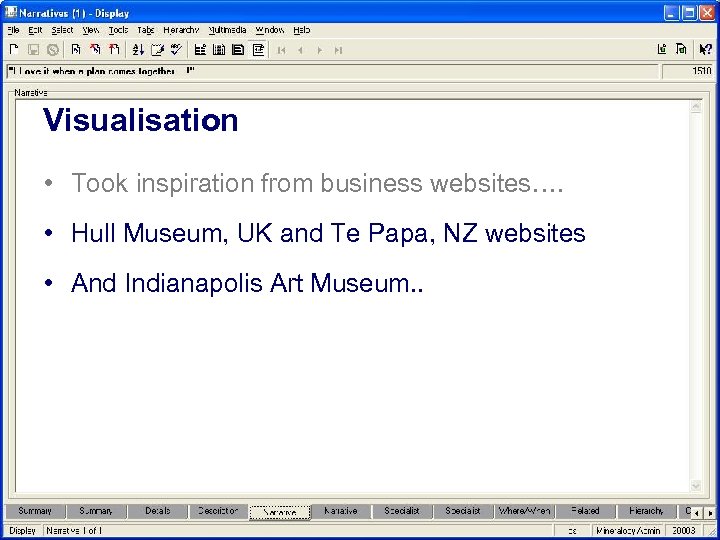Start a New Search from the toolbar
Viewport: 720px width, 540px height.
click(x=76, y=50)
